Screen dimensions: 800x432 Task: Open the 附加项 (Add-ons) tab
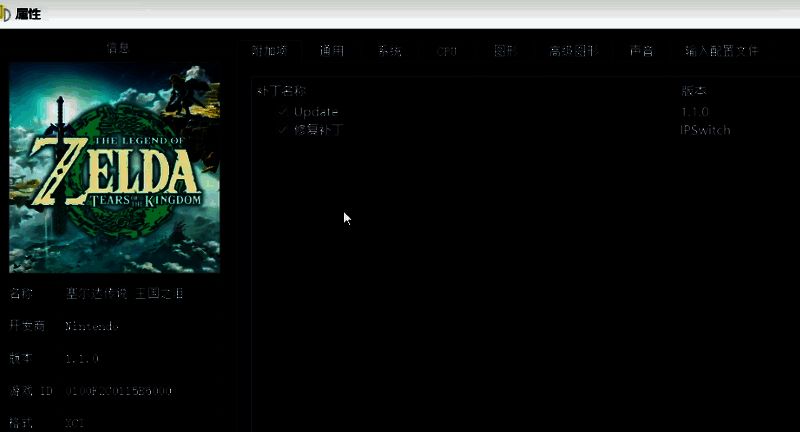(269, 50)
